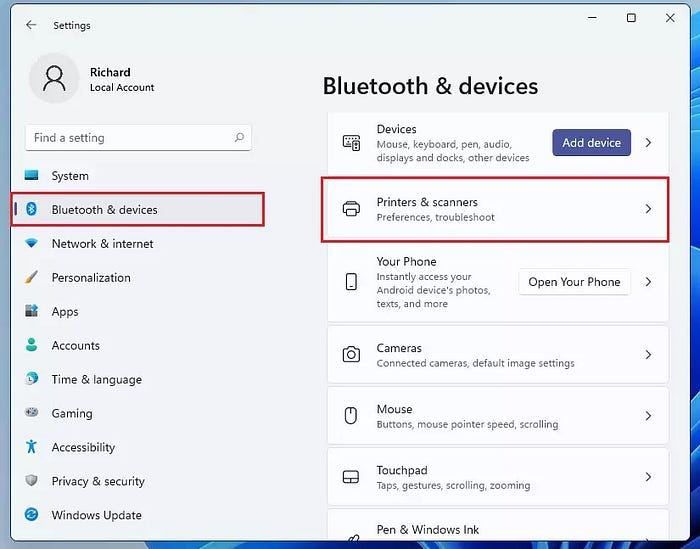Image resolution: width=700 pixels, height=549 pixels.
Task: Expand the Devices row chevron
Action: tap(648, 143)
